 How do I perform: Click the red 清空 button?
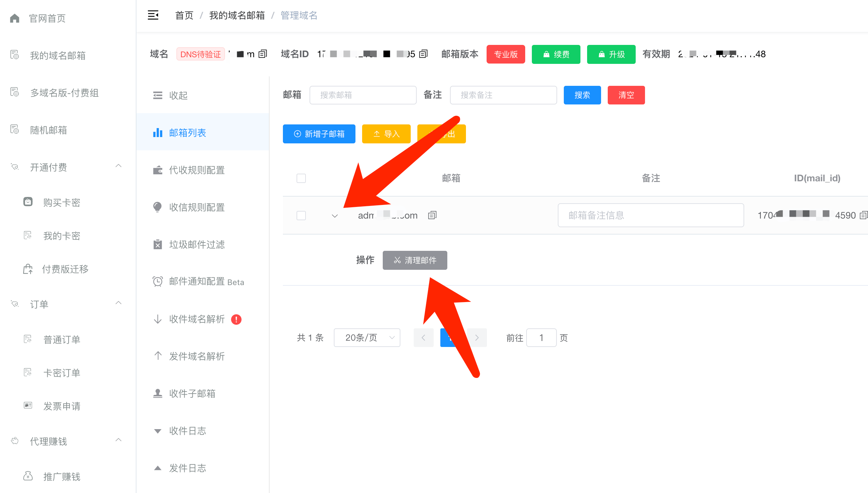point(626,95)
